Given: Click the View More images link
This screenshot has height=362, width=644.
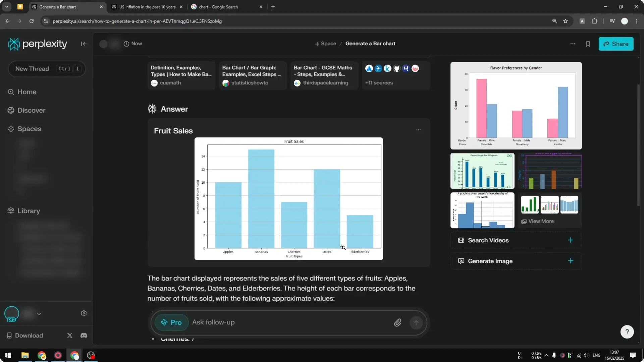Looking at the screenshot, I should [541, 221].
